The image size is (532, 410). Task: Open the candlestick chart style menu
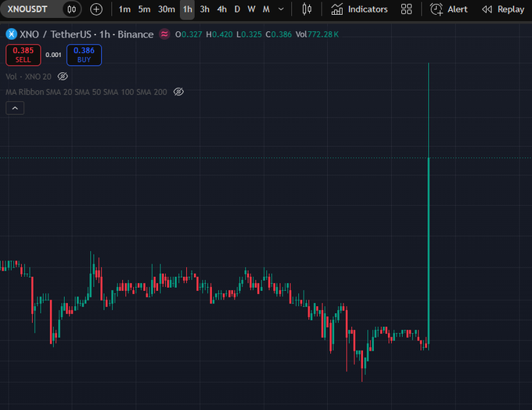point(307,9)
